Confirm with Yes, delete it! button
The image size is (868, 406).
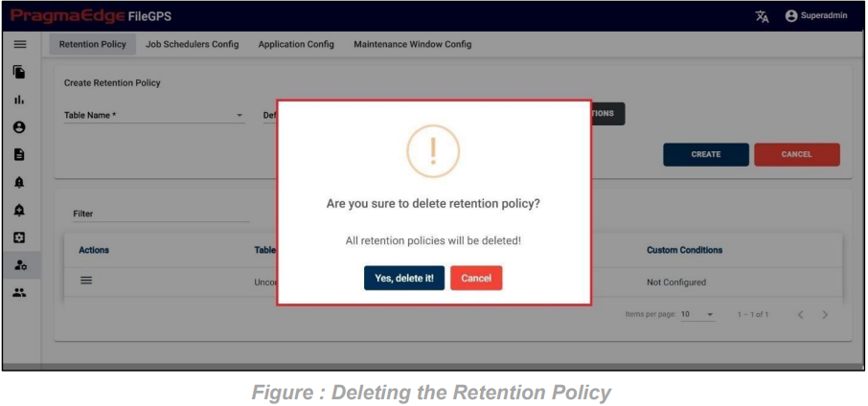404,279
